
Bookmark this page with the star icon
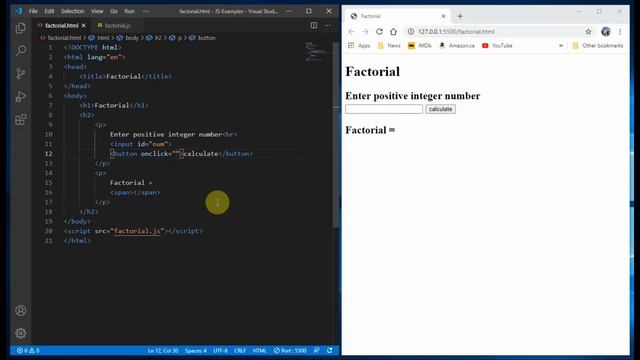588,31
